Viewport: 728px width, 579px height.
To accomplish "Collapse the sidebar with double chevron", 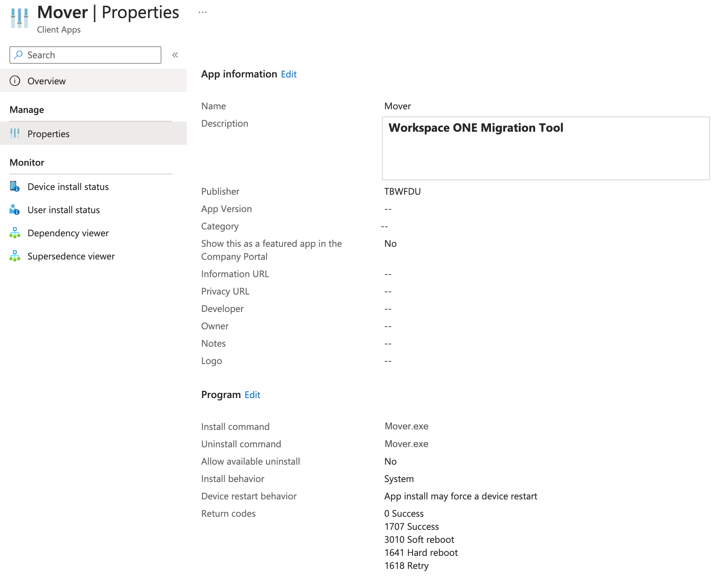I will click(x=175, y=55).
